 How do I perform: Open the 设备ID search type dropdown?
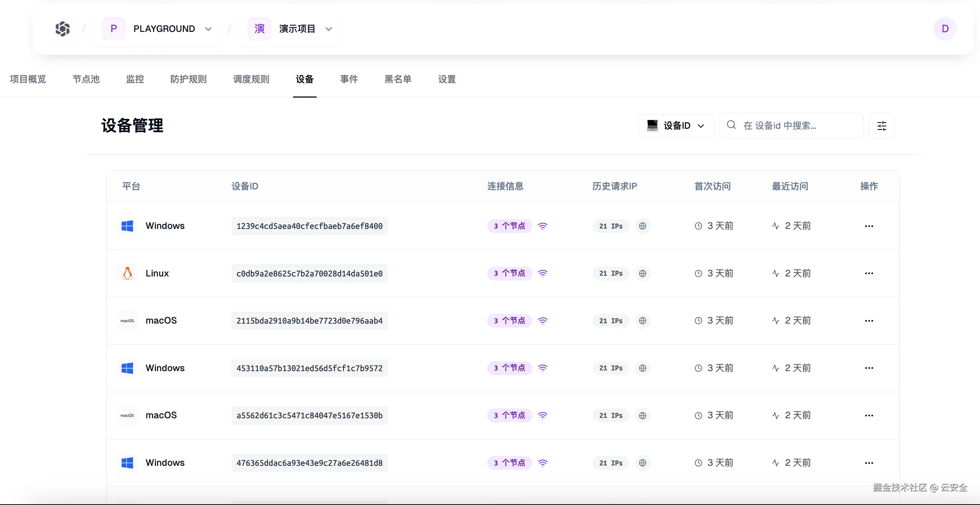[676, 126]
